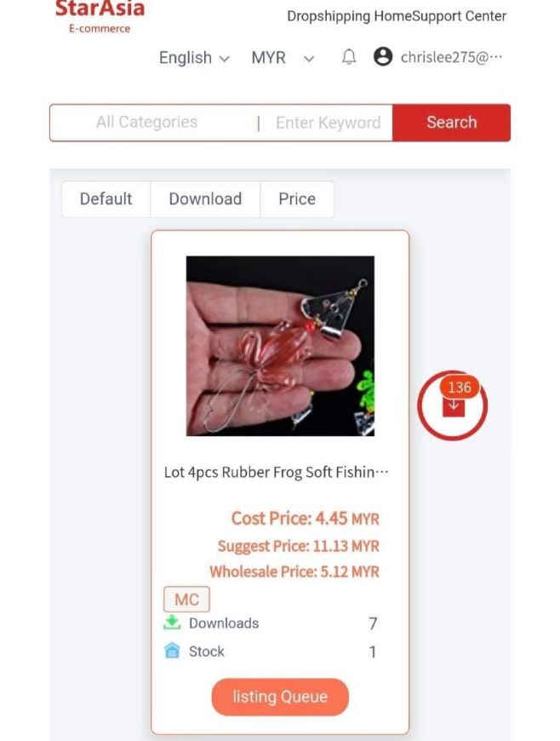560x741 pixels.
Task: Expand the English language dropdown
Action: [x=194, y=58]
